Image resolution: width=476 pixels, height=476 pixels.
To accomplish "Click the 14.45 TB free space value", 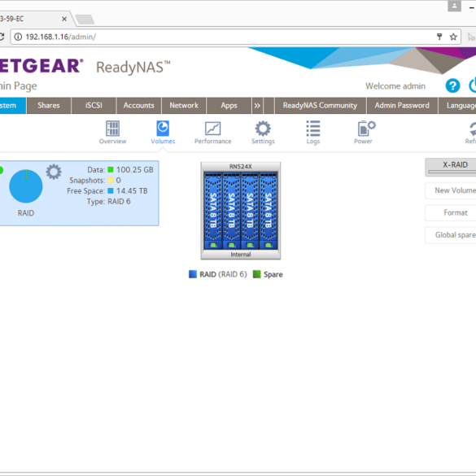I will coord(132,190).
